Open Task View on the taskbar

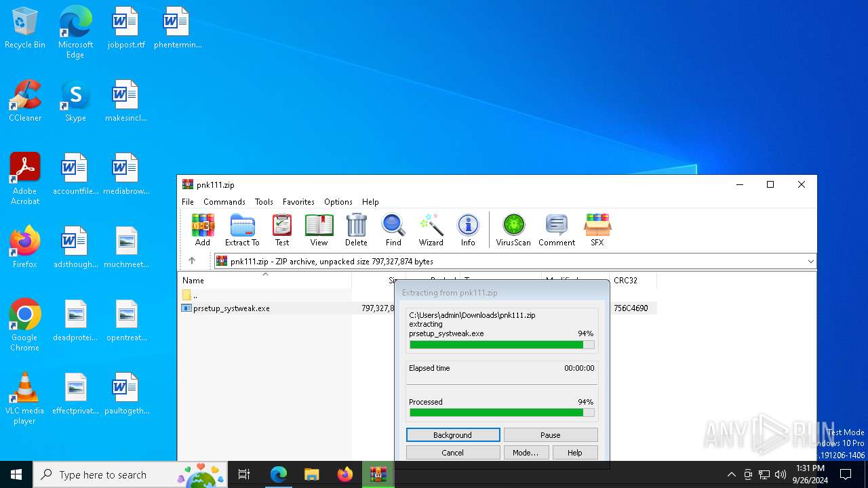point(244,474)
